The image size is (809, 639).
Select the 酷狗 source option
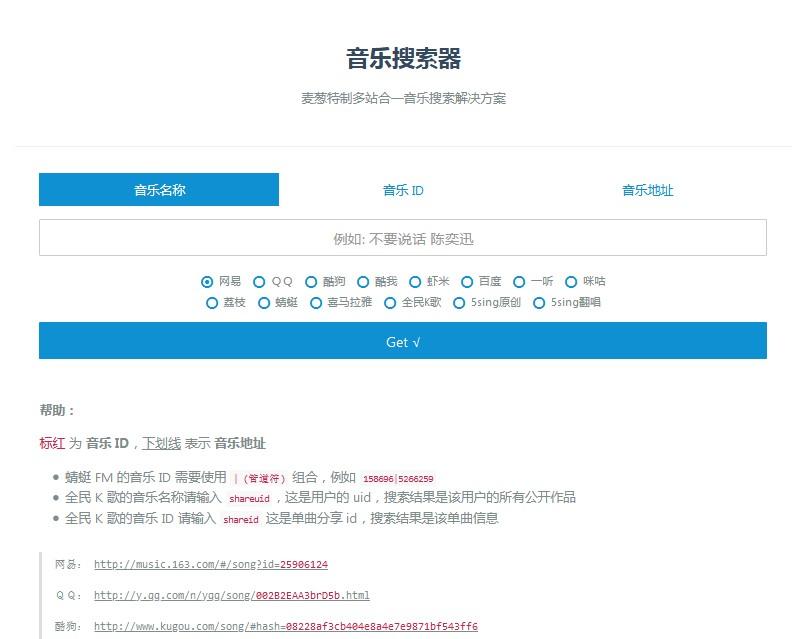point(312,282)
